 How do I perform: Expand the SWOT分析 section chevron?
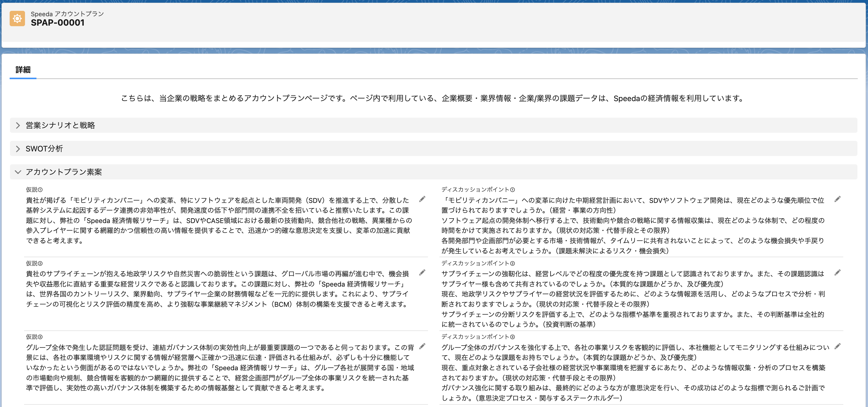point(18,149)
